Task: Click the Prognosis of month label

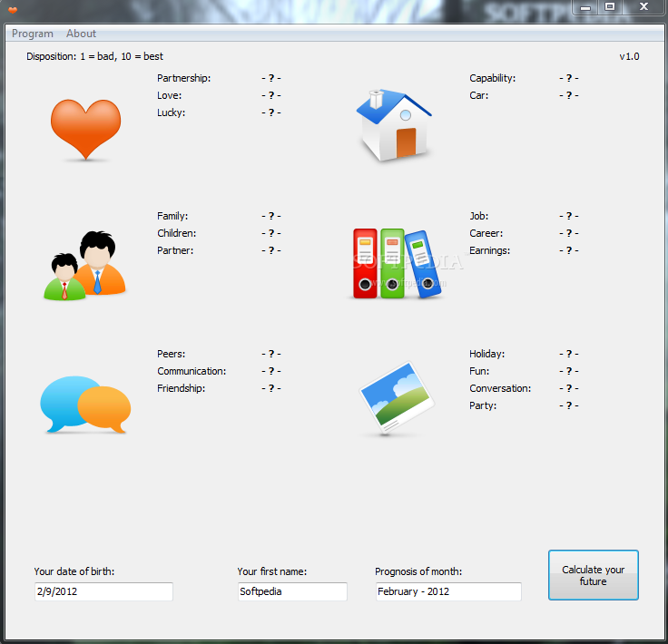Action: [418, 571]
